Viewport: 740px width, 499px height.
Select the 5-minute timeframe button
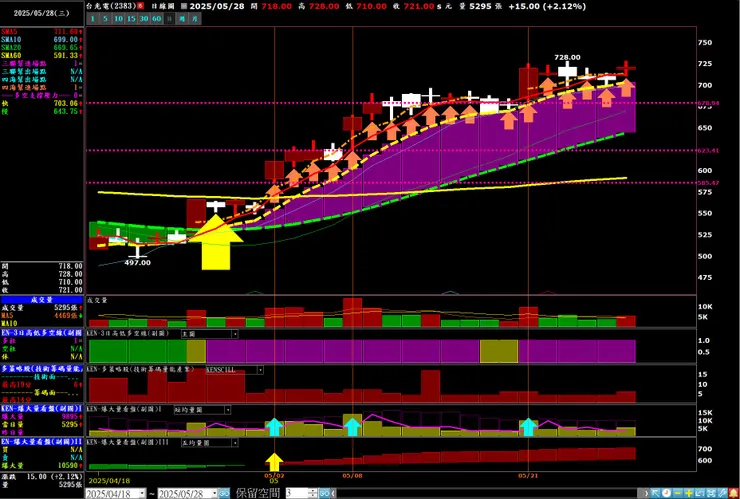(105, 19)
